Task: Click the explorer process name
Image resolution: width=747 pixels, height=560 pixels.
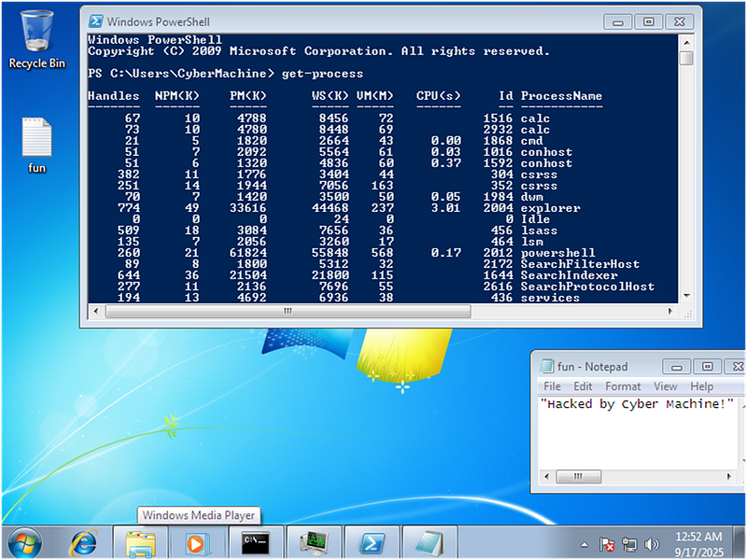Action: coord(550,208)
